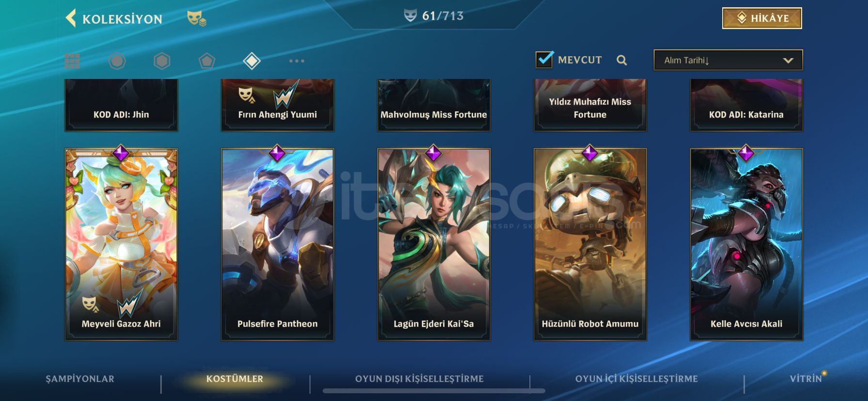Open the Oyun Dışı Kişiselleştirme tab
Screen dimensions: 868x401
tap(419, 379)
